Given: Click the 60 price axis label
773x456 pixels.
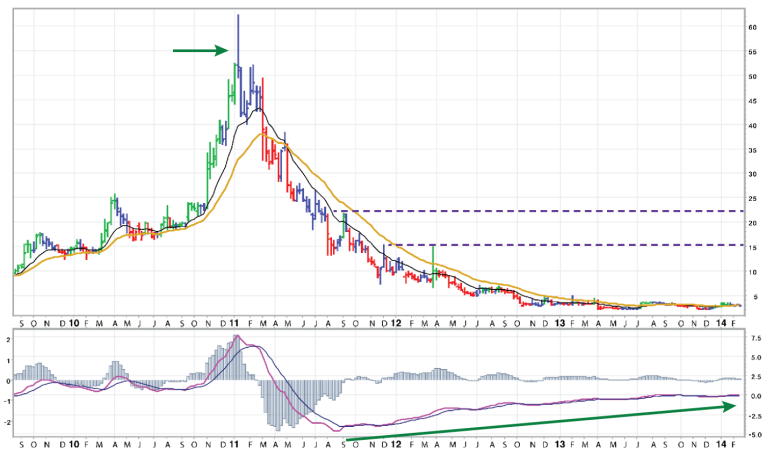Looking at the screenshot, I should pyautogui.click(x=752, y=28).
